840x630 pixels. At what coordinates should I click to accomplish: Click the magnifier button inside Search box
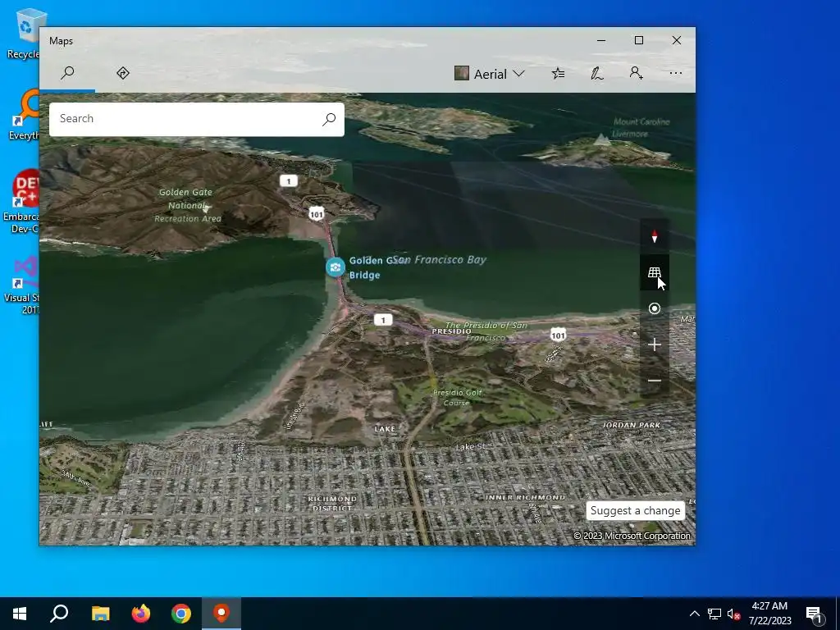(329, 119)
